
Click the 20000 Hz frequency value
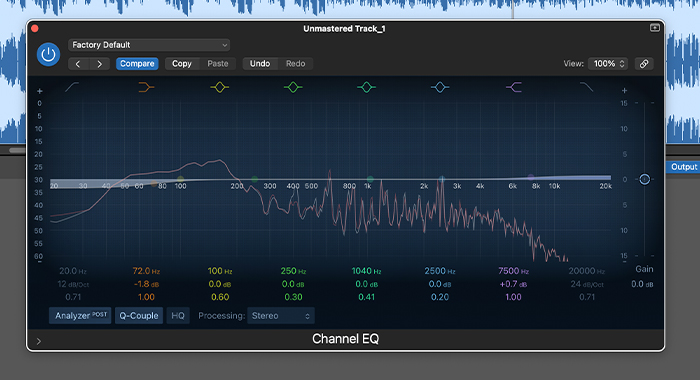587,271
